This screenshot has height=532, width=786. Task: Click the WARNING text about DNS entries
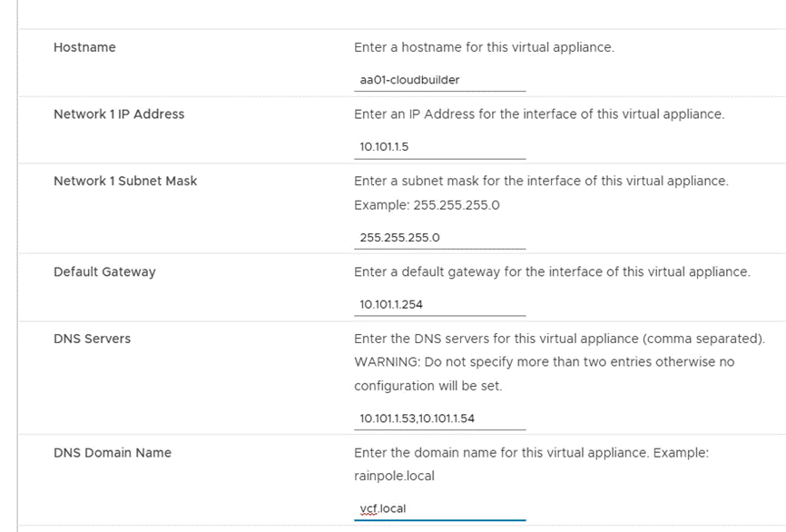(x=544, y=362)
